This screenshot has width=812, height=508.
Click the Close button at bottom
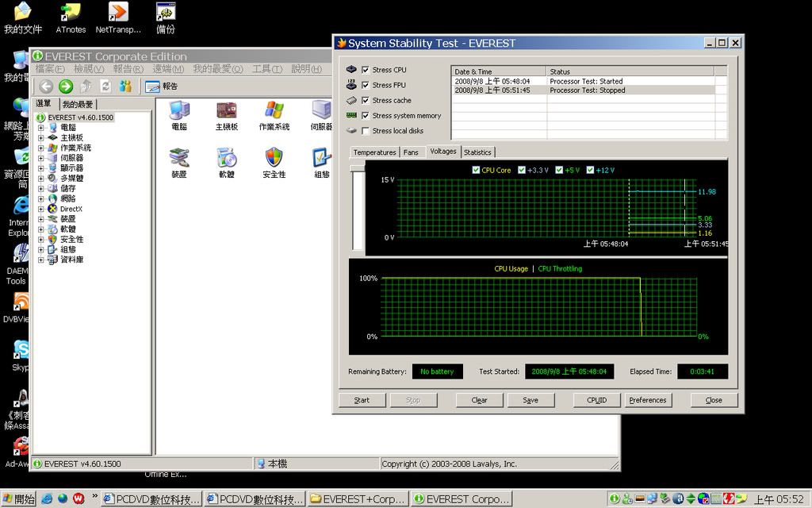pyautogui.click(x=714, y=400)
